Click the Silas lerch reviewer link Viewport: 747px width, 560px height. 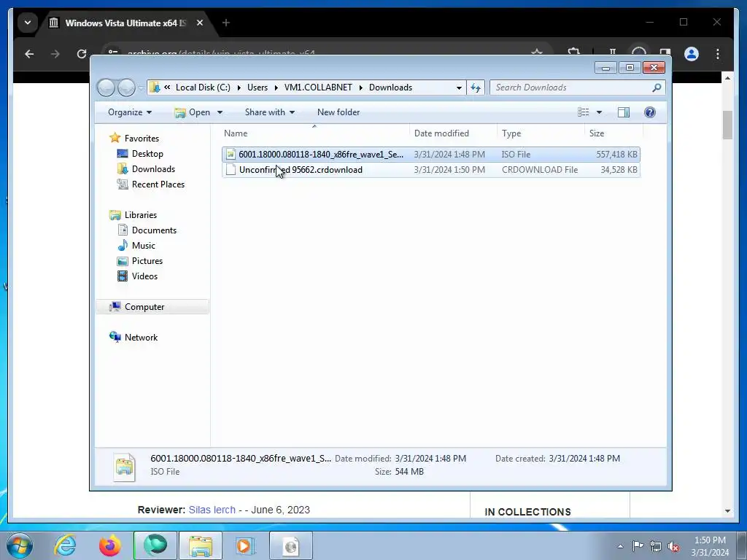212,510
